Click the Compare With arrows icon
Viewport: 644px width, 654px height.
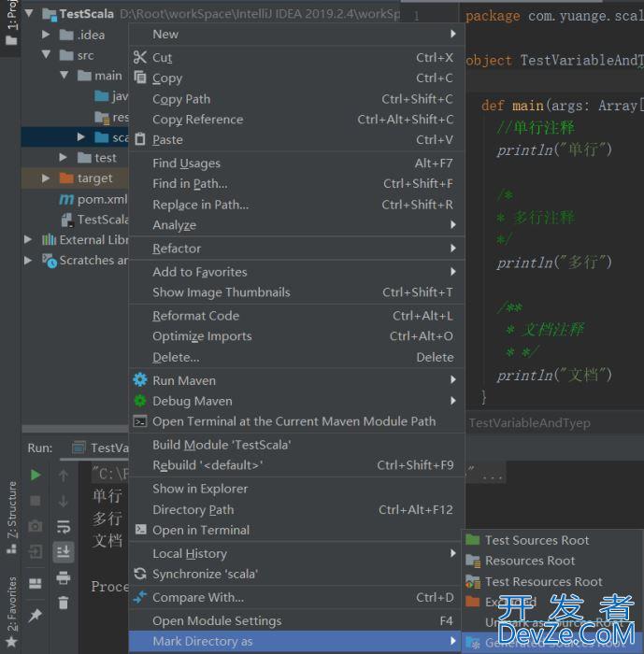[x=140, y=597]
